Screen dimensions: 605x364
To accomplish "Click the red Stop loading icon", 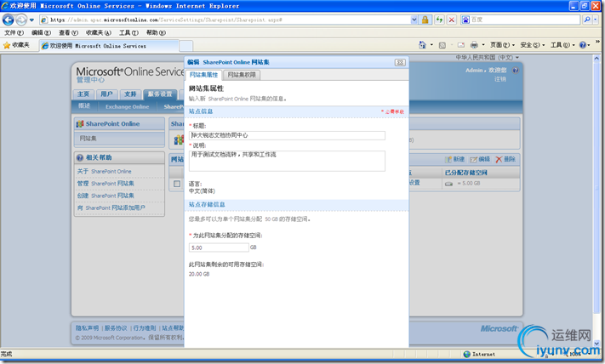I will 452,20.
